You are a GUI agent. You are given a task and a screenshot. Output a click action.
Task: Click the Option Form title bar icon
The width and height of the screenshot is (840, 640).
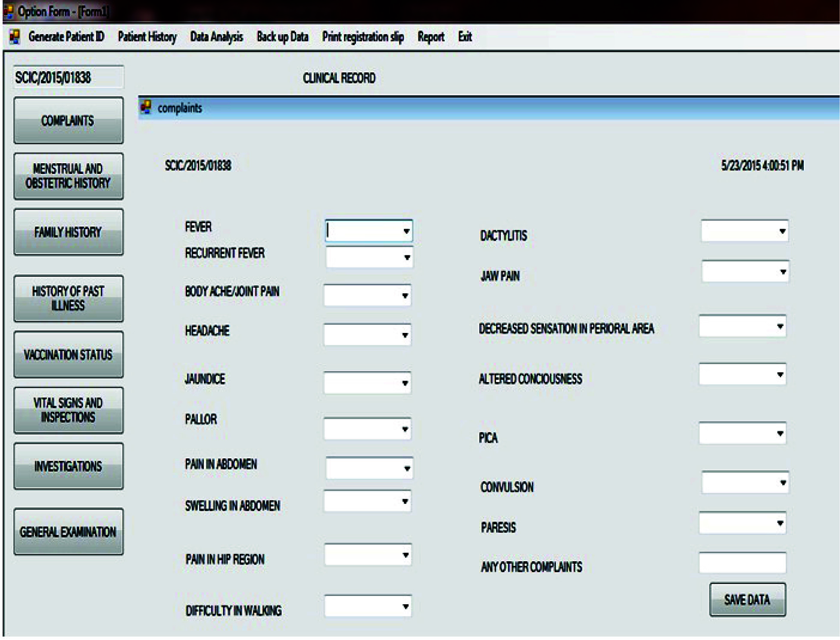click(8, 11)
